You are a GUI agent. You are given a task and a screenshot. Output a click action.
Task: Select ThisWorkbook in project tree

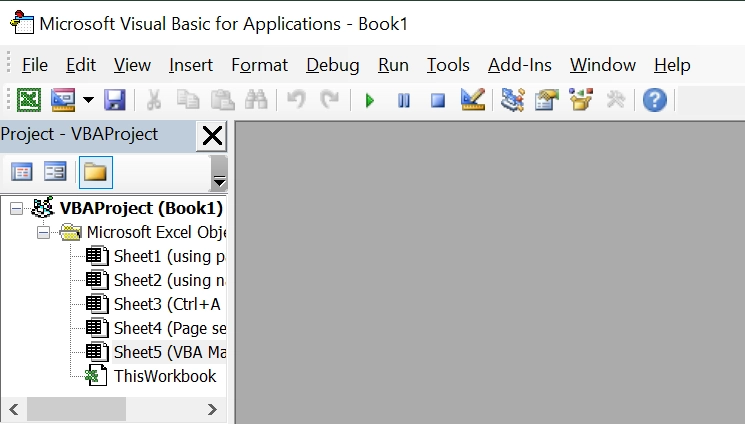tap(165, 376)
